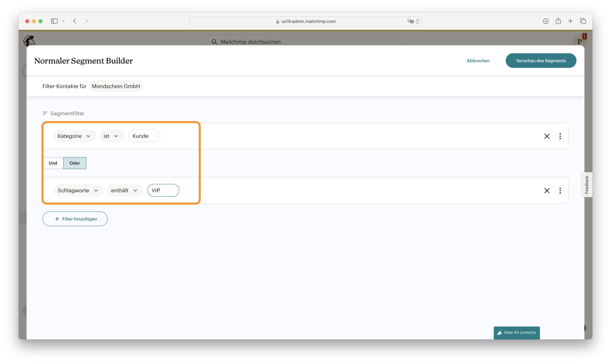Viewport: 611px width, 364px height.
Task: Click the search magnifier icon
Action: click(214, 42)
